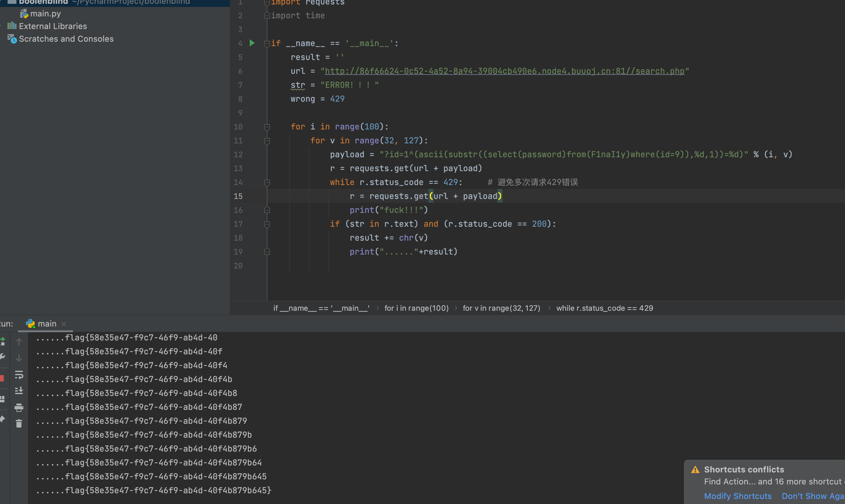This screenshot has height=504, width=845.
Task: Switch to the main tab in Run panel
Action: tap(47, 324)
